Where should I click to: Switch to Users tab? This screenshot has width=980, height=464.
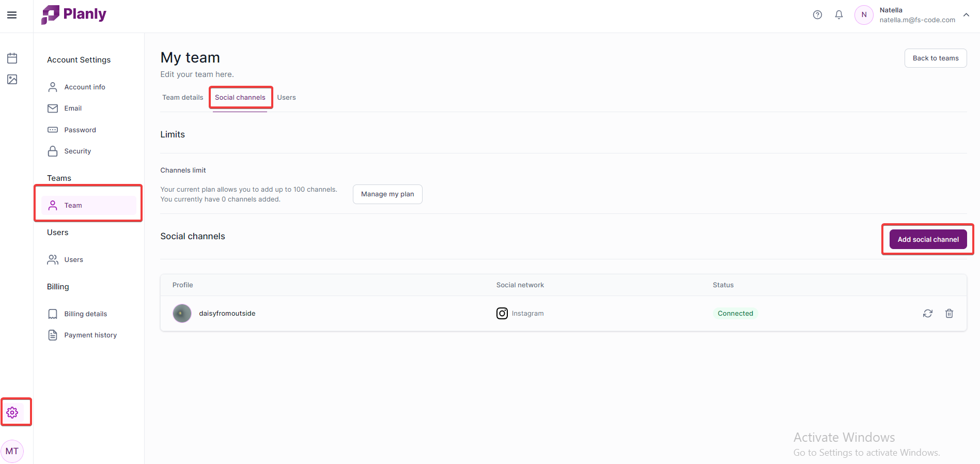click(x=286, y=97)
